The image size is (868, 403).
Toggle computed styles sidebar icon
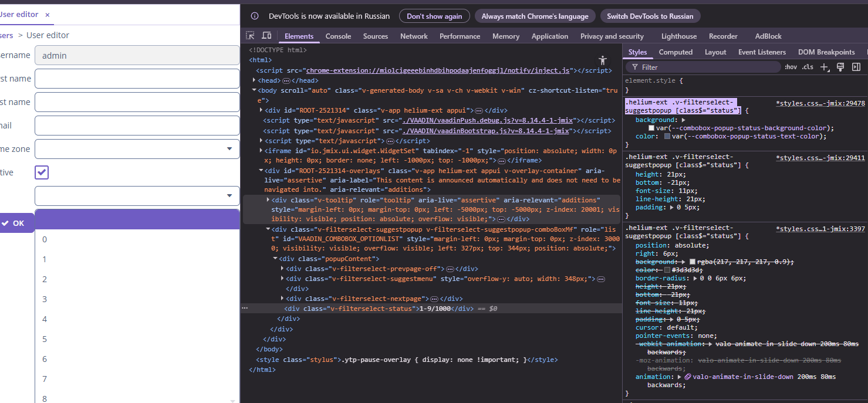[856, 67]
